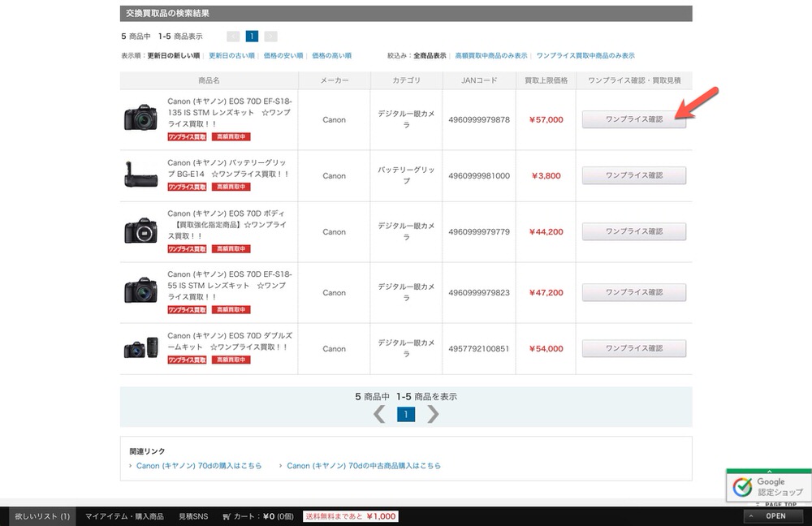Select 全商品表示 filter
The width and height of the screenshot is (812, 526).
click(430, 55)
